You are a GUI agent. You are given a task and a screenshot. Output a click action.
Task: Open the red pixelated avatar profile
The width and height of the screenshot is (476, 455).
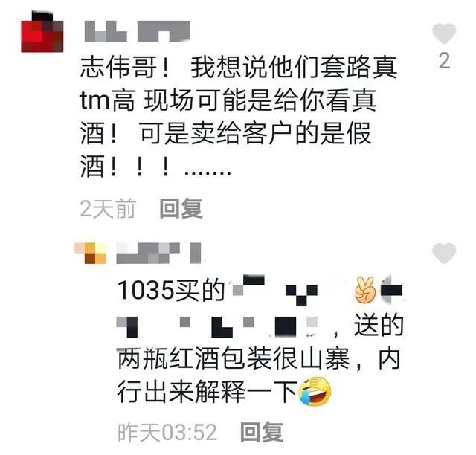[x=42, y=32]
